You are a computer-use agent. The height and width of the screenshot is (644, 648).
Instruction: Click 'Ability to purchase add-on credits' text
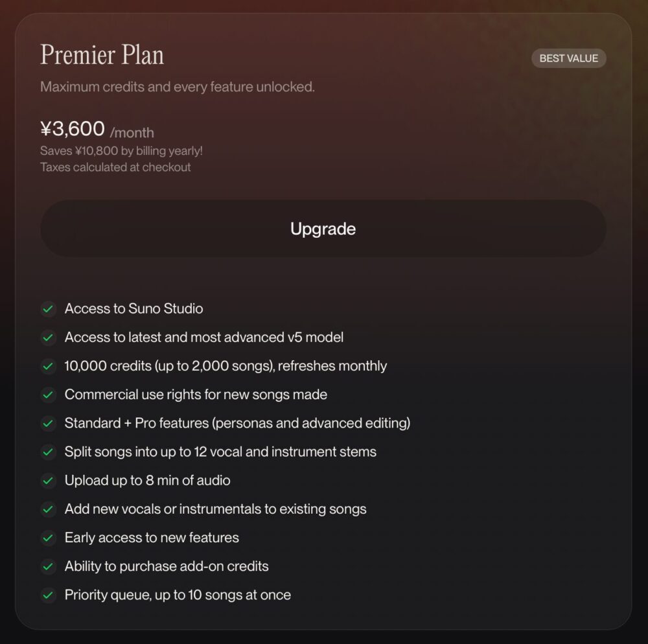coord(167,566)
